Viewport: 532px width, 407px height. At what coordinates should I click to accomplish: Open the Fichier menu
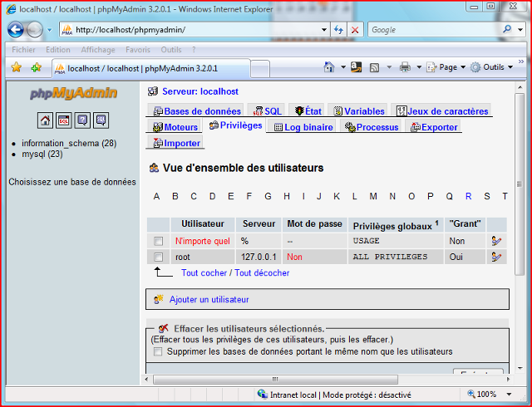point(23,50)
